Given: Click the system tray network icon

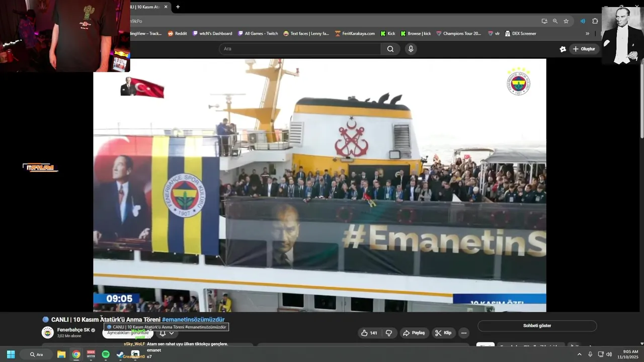Looking at the screenshot, I should (601, 354).
